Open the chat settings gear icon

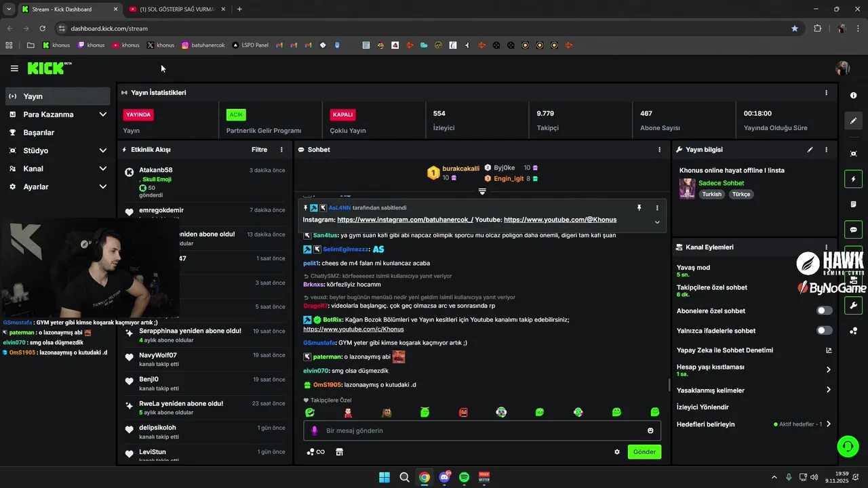617,452
